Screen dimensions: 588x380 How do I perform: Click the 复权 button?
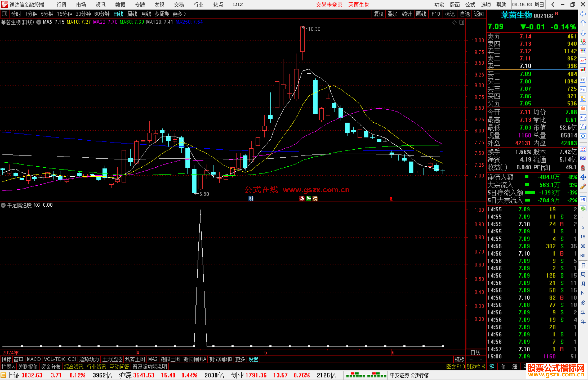point(378,14)
